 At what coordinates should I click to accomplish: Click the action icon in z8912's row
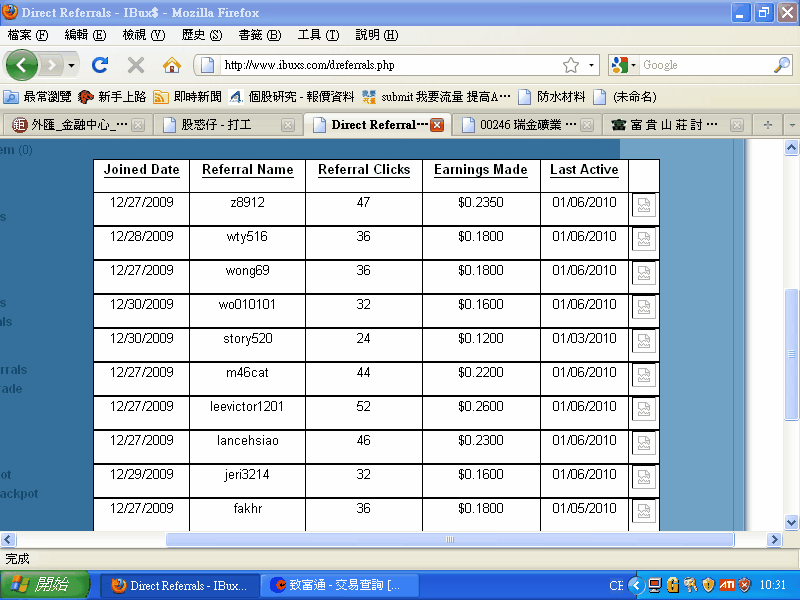tap(643, 206)
